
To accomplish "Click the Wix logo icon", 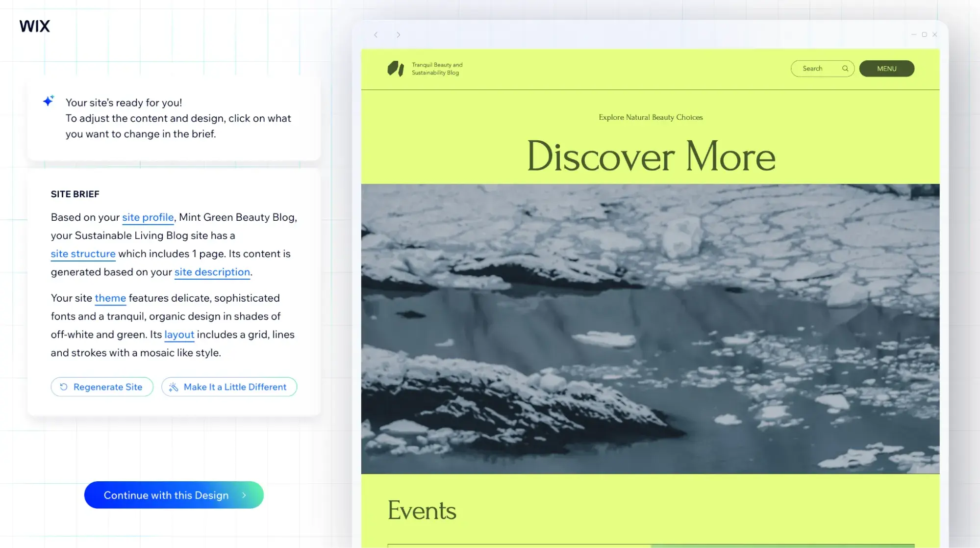I will [34, 26].
